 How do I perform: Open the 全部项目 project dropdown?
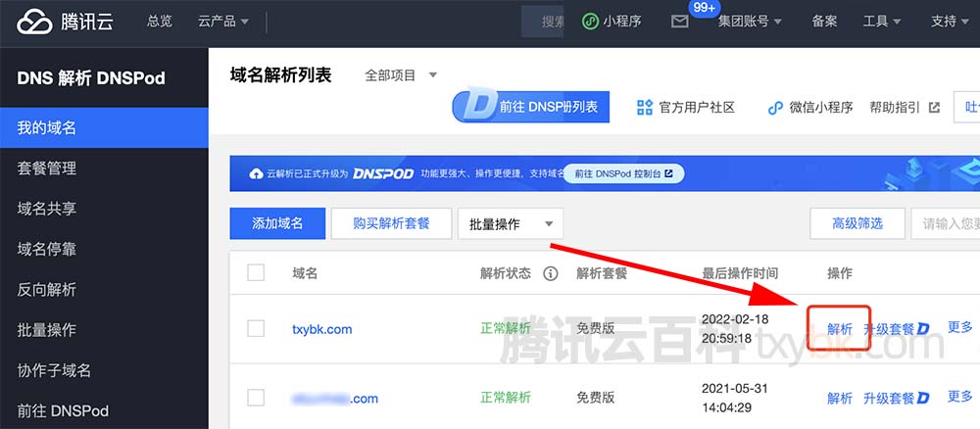coord(401,75)
